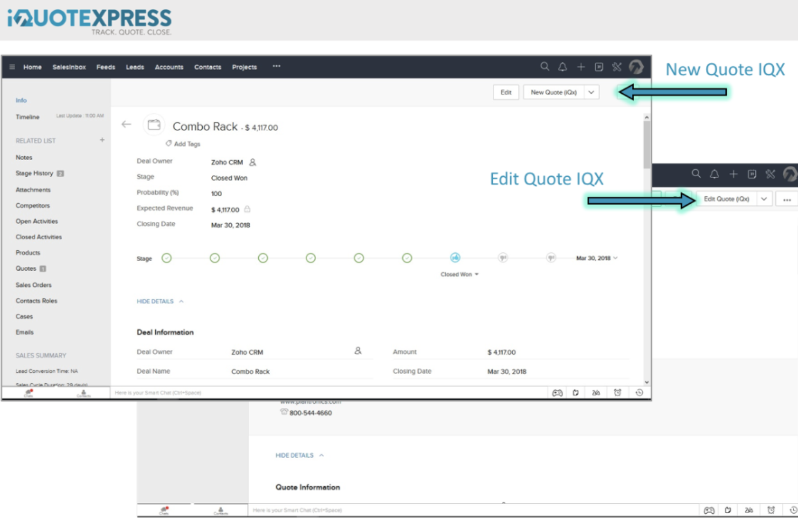Click the user profile avatar in top bar
This screenshot has height=532, width=798.
[636, 66]
